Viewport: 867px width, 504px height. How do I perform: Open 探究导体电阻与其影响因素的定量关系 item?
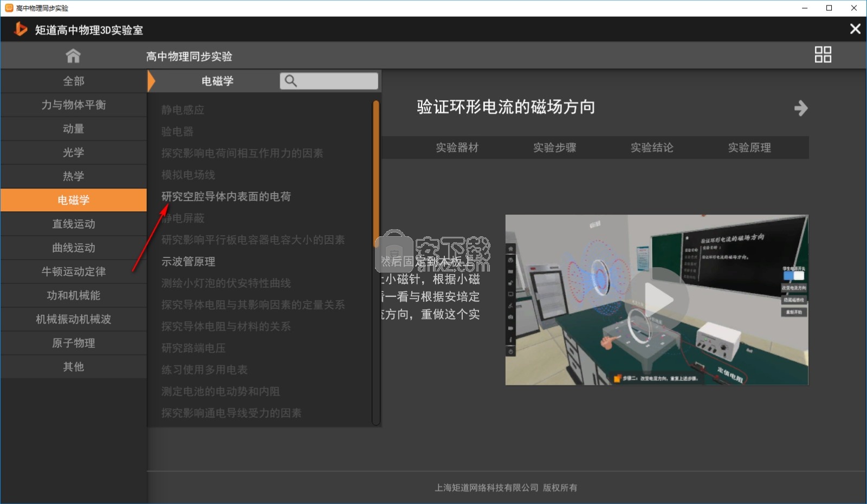[253, 305]
